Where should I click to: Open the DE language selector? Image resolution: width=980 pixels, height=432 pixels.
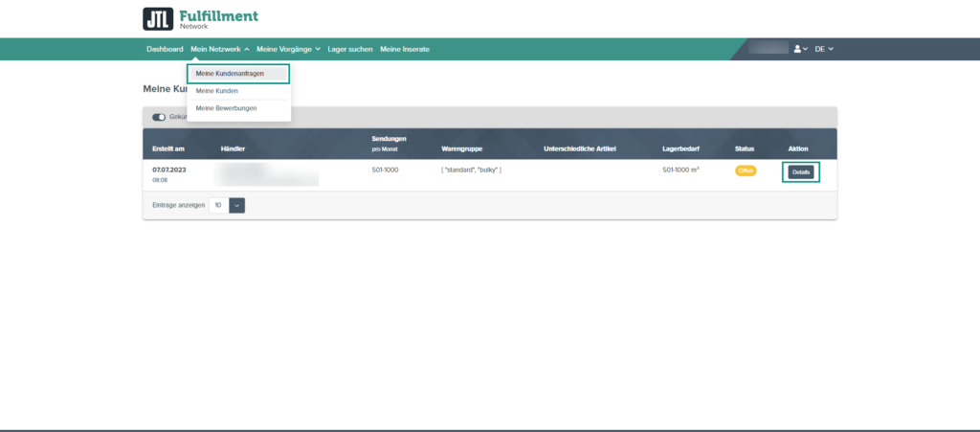(x=824, y=49)
